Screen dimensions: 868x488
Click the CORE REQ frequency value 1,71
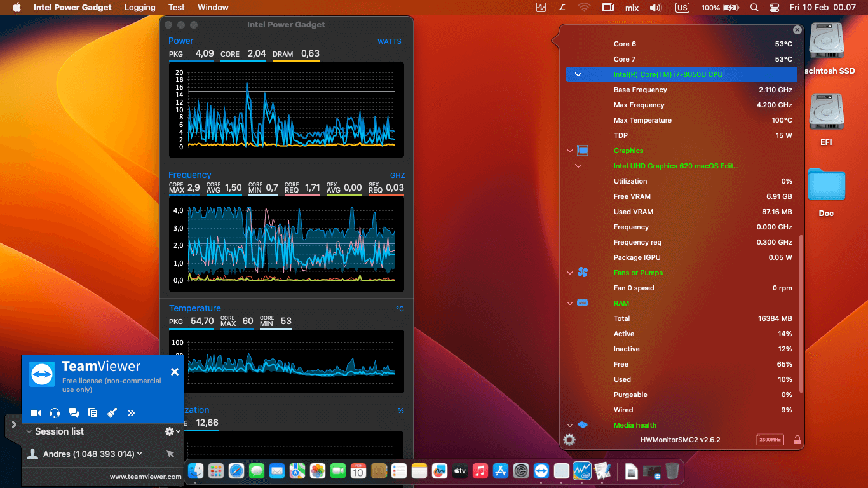[312, 187]
